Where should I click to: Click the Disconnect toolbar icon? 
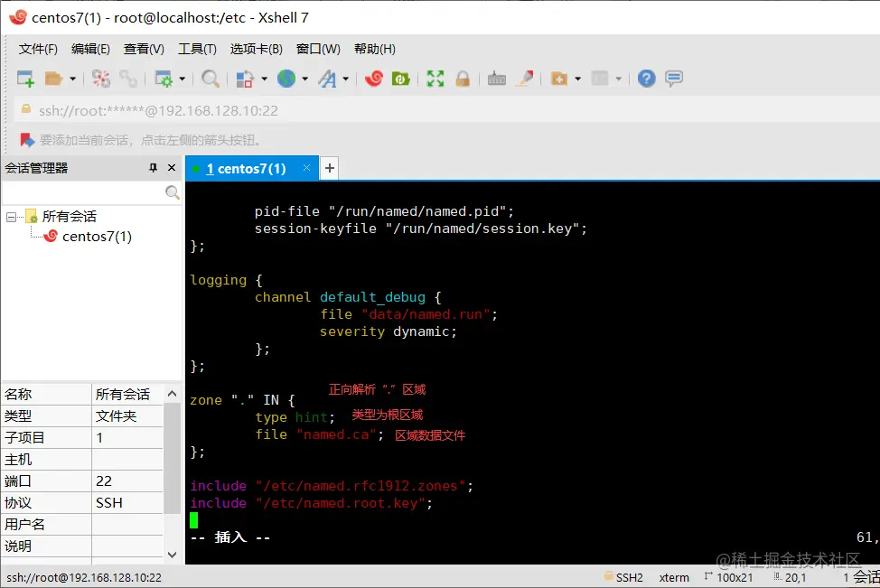tap(101, 79)
